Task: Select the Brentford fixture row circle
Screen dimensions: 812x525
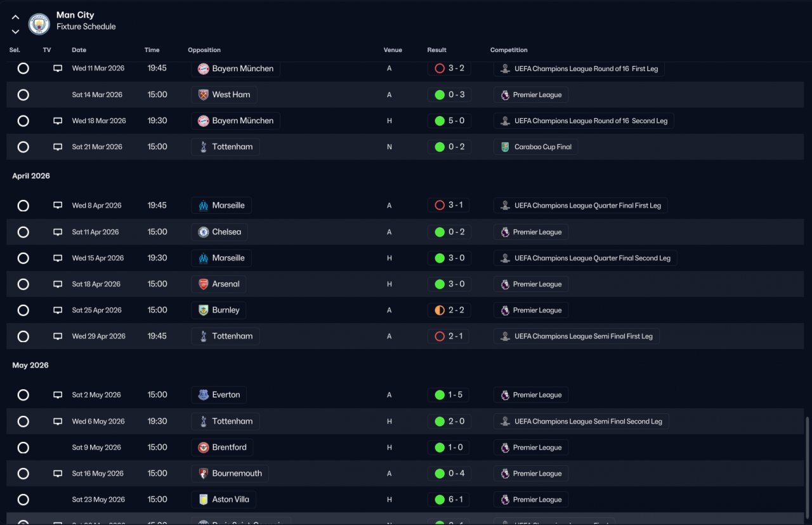Action: coord(23,448)
